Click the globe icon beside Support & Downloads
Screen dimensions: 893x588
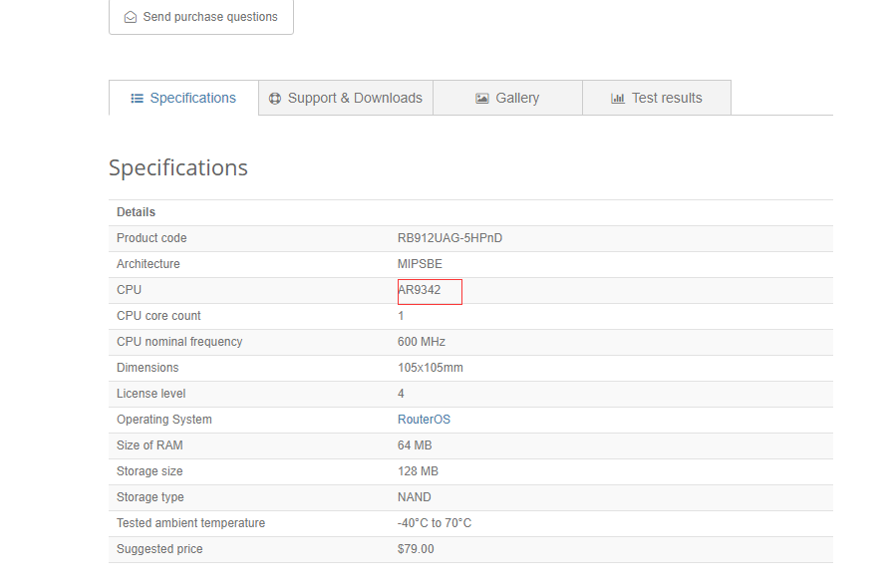[275, 98]
